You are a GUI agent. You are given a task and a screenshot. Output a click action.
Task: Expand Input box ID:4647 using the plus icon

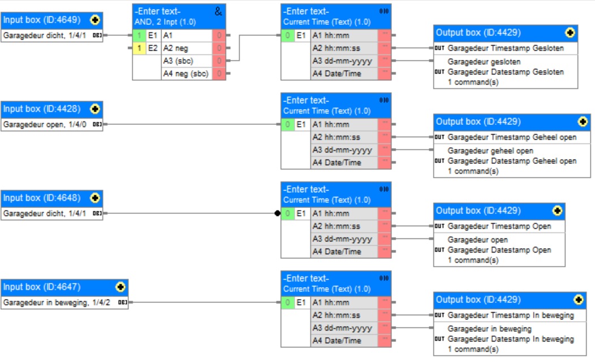click(120, 287)
